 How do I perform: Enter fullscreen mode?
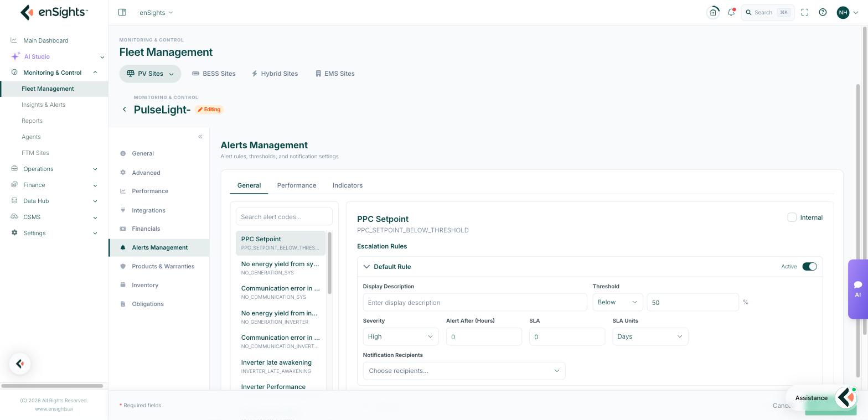(805, 12)
